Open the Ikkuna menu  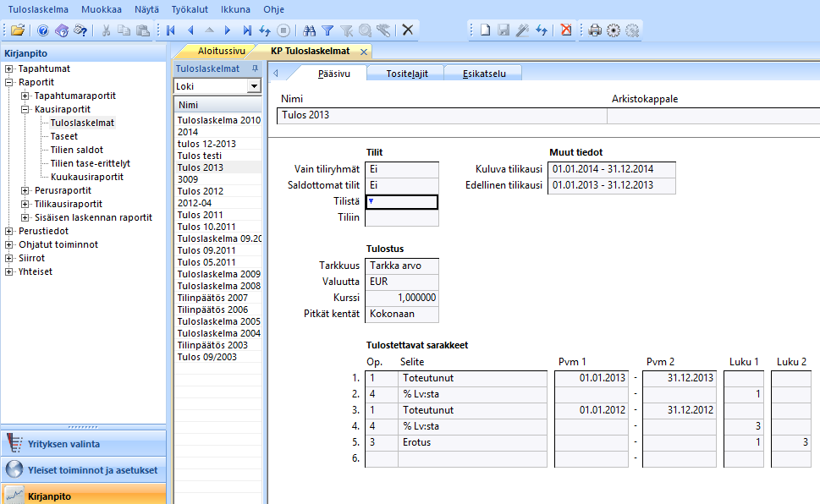pyautogui.click(x=235, y=9)
